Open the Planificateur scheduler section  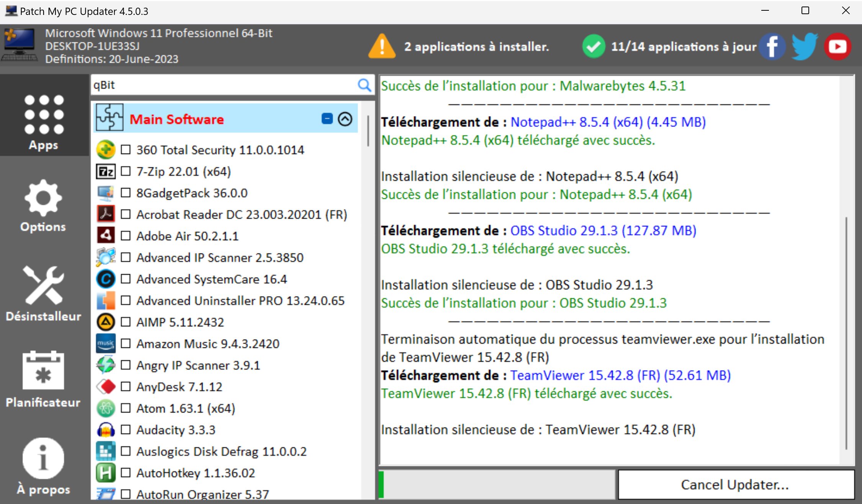tap(43, 380)
